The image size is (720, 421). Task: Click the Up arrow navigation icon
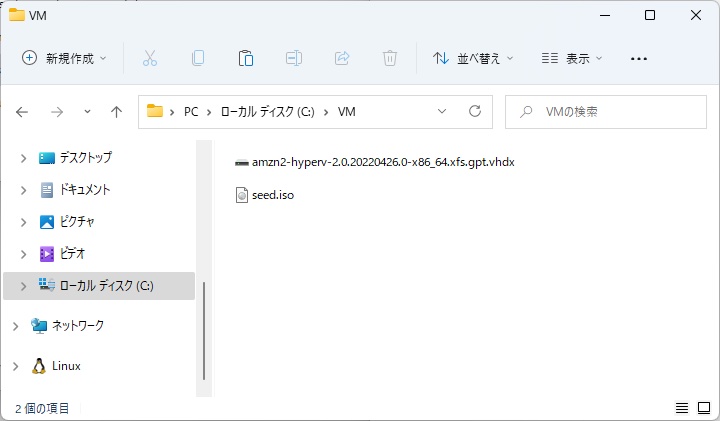(x=116, y=112)
